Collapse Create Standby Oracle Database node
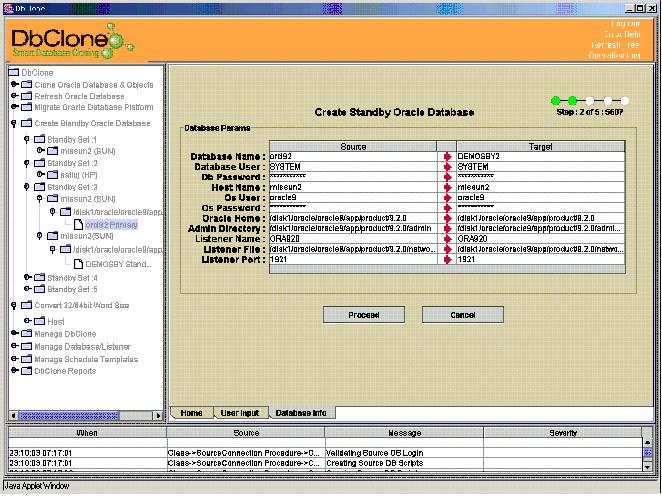The image size is (662, 496). (x=14, y=123)
